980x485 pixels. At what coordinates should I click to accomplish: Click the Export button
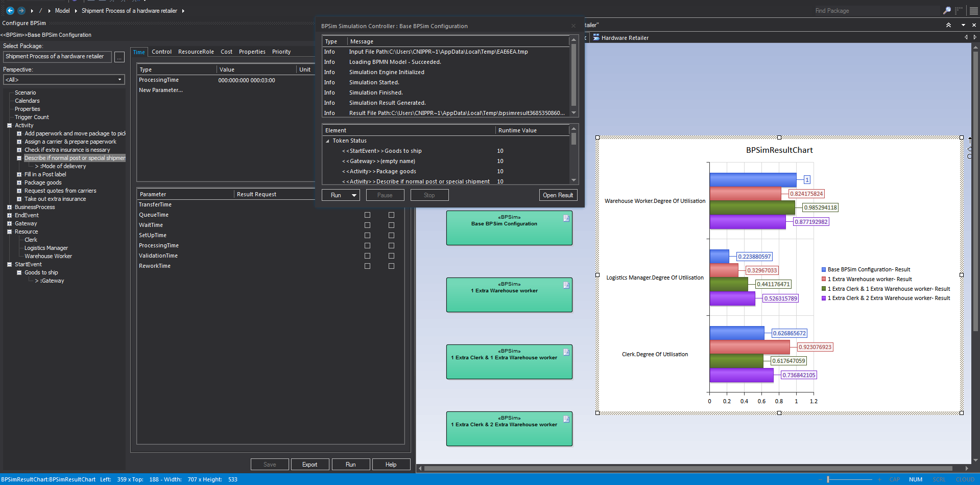[x=309, y=465]
